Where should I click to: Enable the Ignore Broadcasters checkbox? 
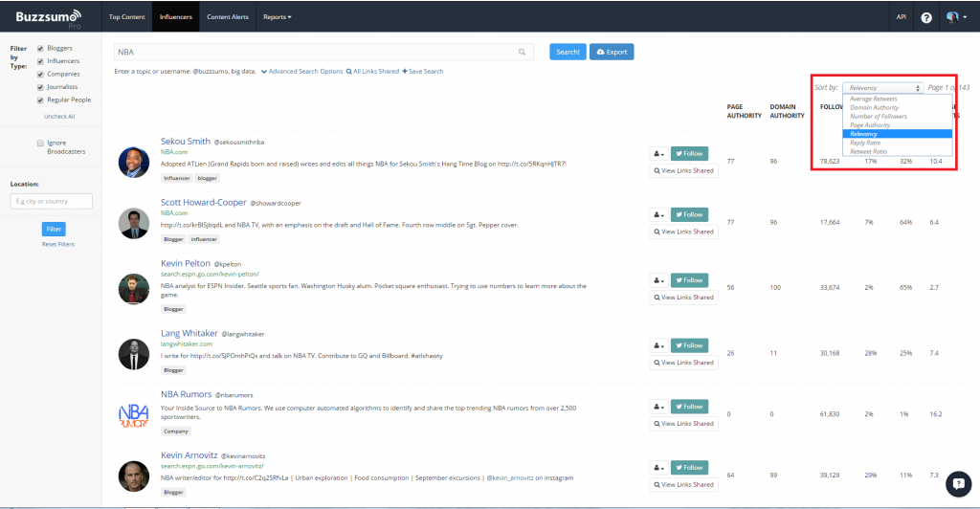[40, 144]
